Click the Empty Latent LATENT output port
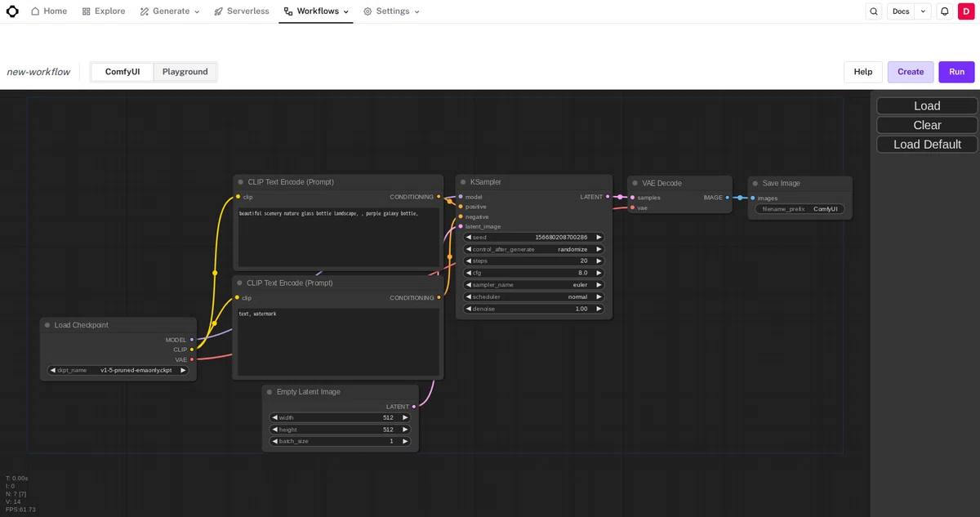 pos(414,407)
